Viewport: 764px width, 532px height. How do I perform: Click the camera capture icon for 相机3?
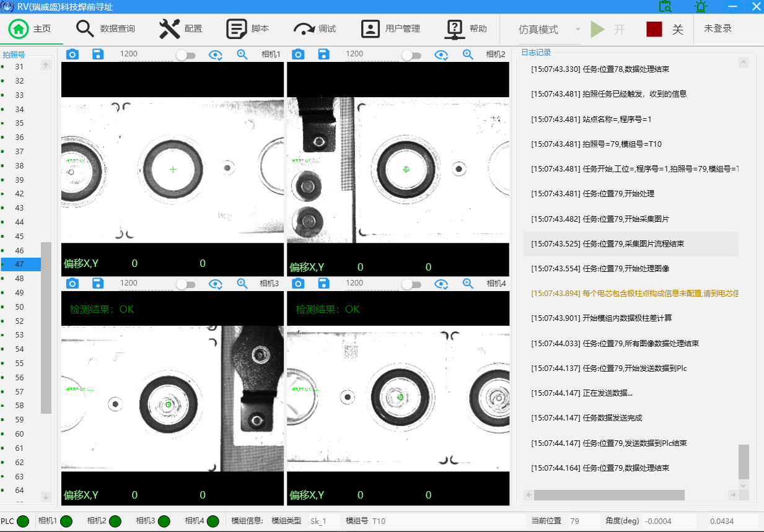point(72,283)
